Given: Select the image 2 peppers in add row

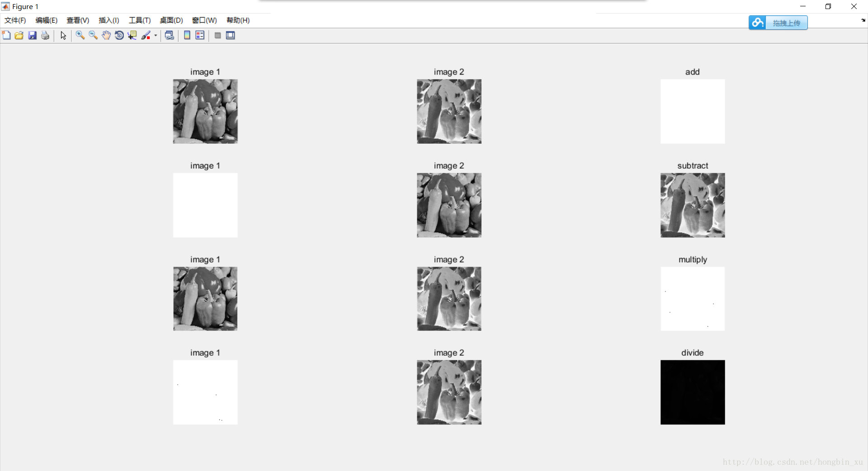Looking at the screenshot, I should (449, 111).
